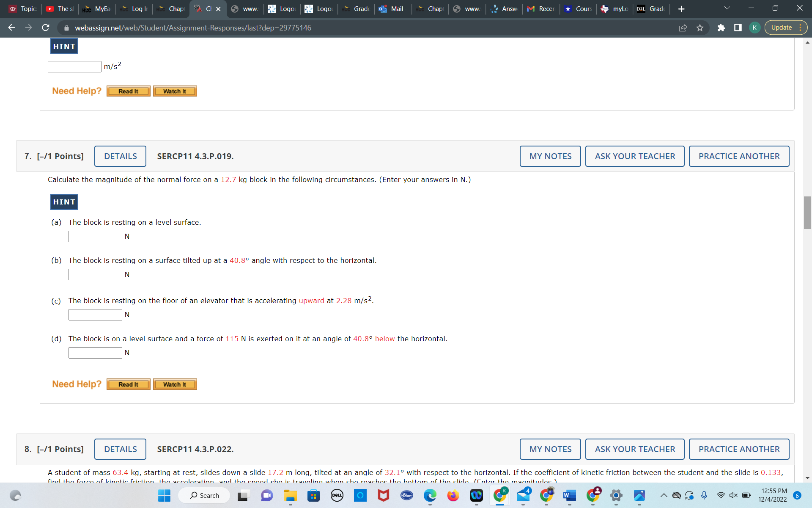Open DETAILS for question 8
This screenshot has height=508, width=812.
[x=120, y=449]
